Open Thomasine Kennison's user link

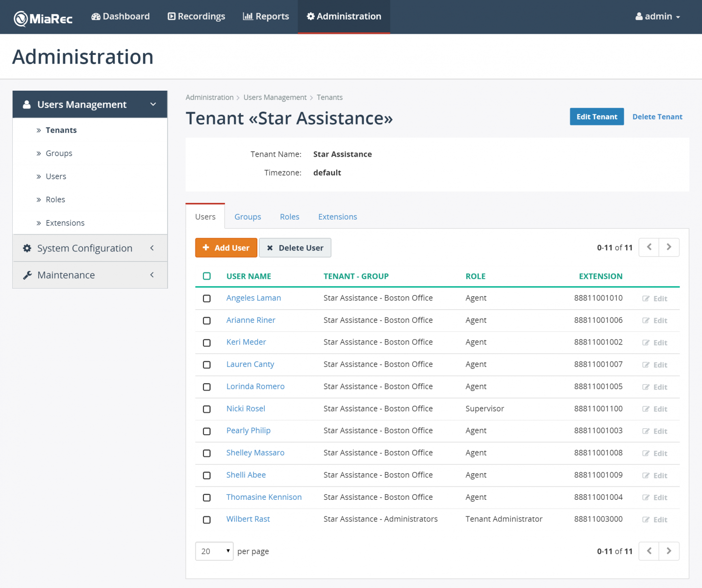[264, 497]
